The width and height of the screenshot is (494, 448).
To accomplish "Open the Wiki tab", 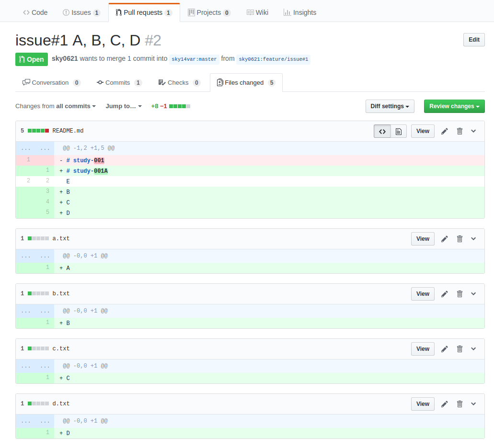I will 257,12.
